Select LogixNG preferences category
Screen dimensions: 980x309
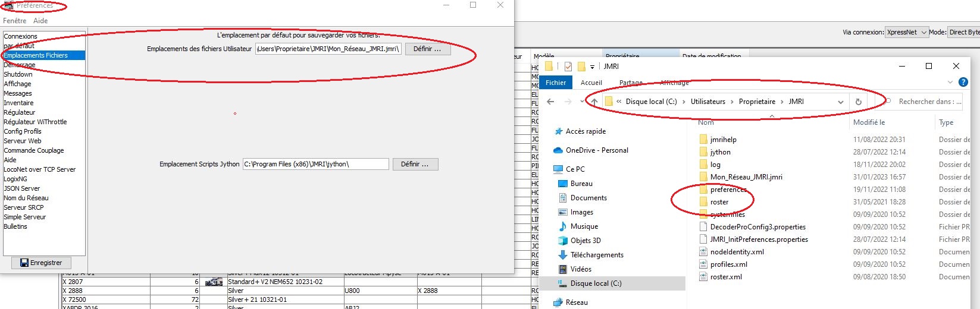[15, 179]
